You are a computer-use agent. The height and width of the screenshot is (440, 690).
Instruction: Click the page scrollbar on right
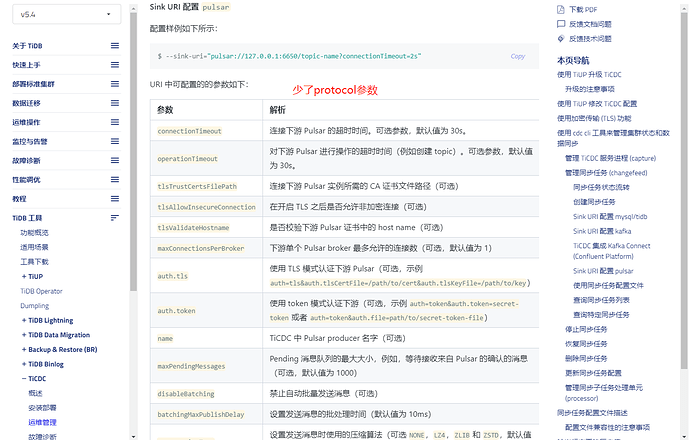684,189
